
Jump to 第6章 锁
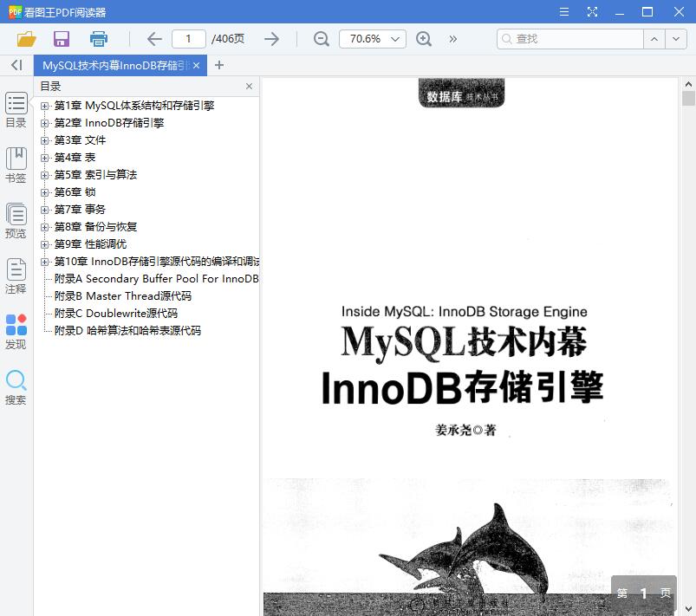pos(75,192)
